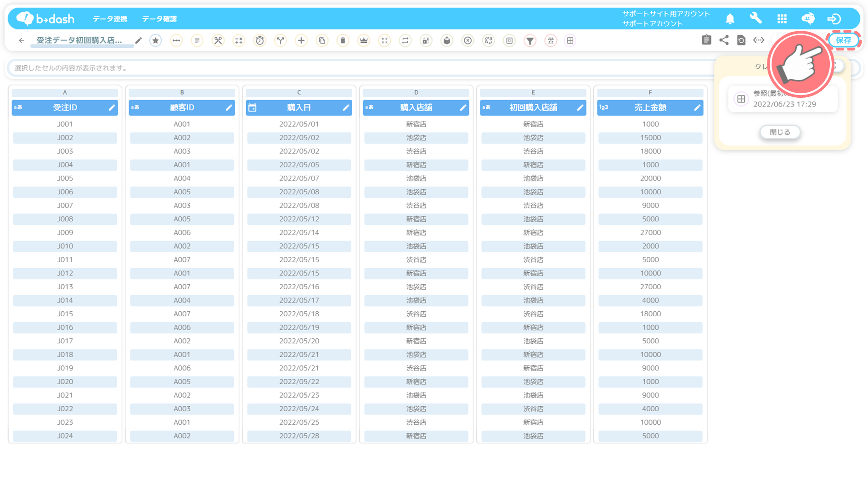Click the b→dash logo
The width and height of the screenshot is (868, 488).
point(45,18)
